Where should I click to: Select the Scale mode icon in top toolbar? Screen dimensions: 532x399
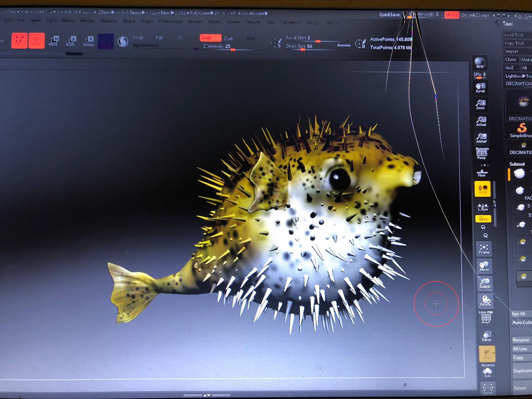71,41
